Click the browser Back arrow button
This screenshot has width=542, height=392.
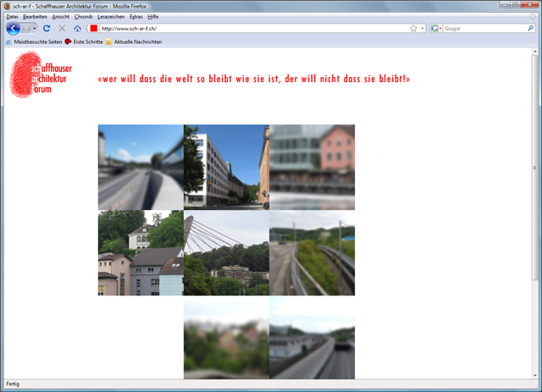[x=13, y=28]
